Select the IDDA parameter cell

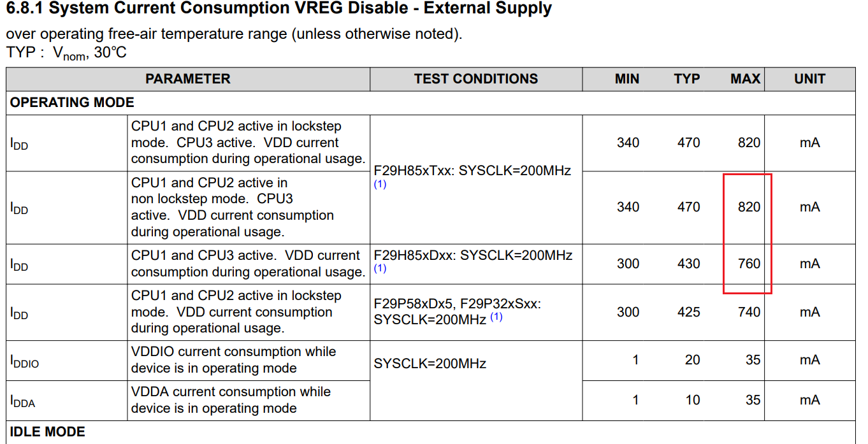67,401
